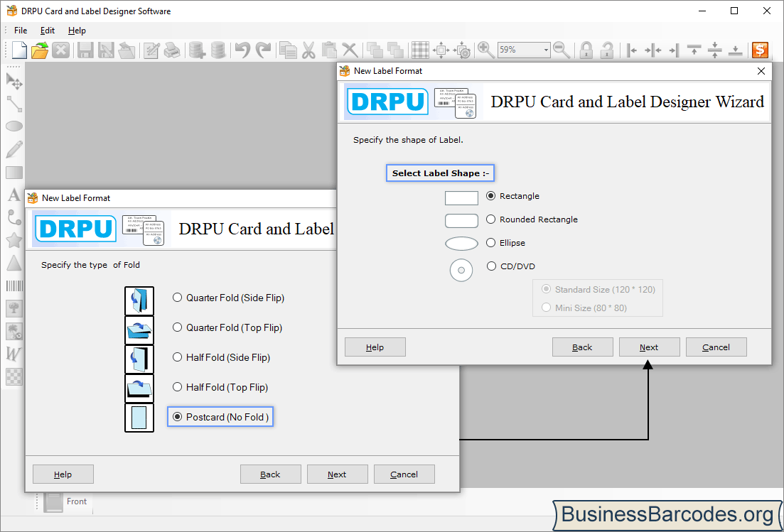This screenshot has width=784, height=532.
Task: Select Postcard (No Fold) radio button
Action: click(177, 417)
